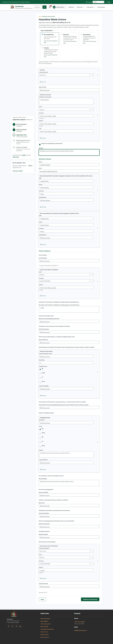
Task: Open My Workplace in the navigation
Action: pyautogui.click(x=101, y=7)
